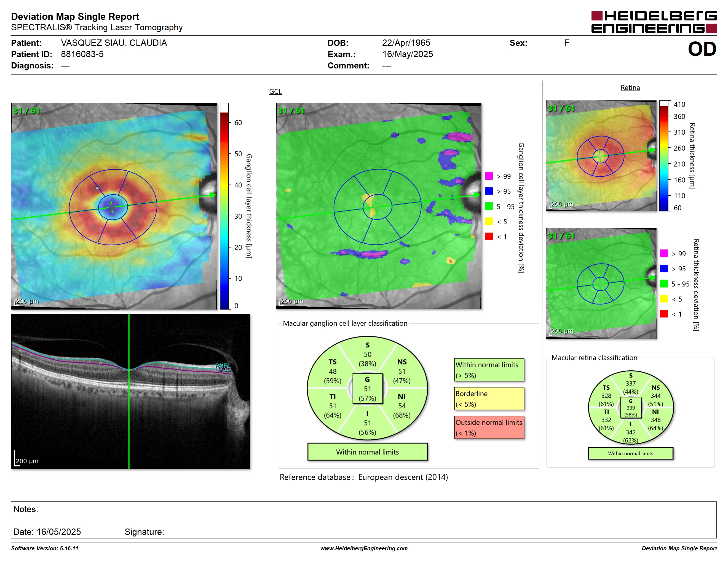Click date of birth 22/Apr/1965
Image resolution: width=728 pixels, height=563 pixels.
[x=406, y=43]
